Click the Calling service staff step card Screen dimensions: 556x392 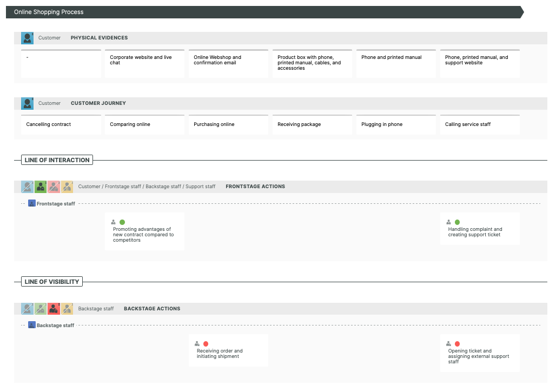(x=480, y=125)
